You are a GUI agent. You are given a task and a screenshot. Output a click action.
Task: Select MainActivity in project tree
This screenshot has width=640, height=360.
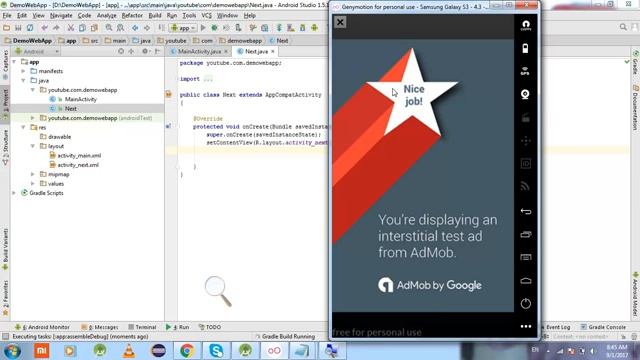point(80,99)
